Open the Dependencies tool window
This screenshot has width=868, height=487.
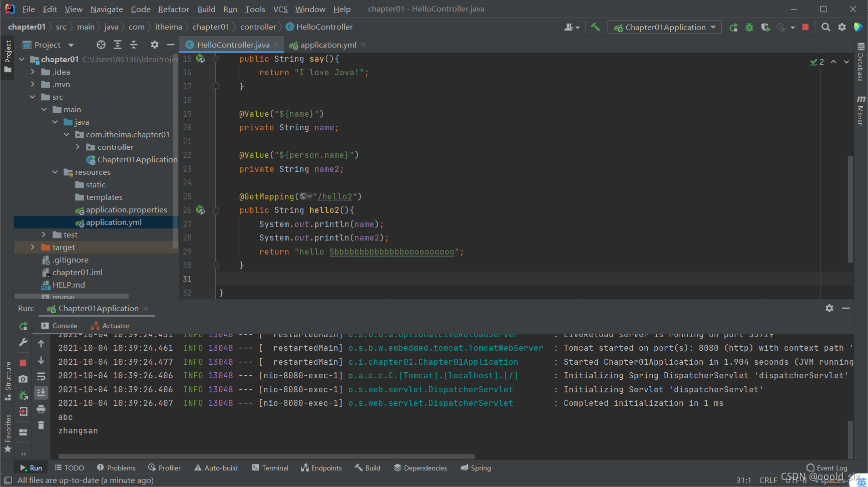click(420, 468)
